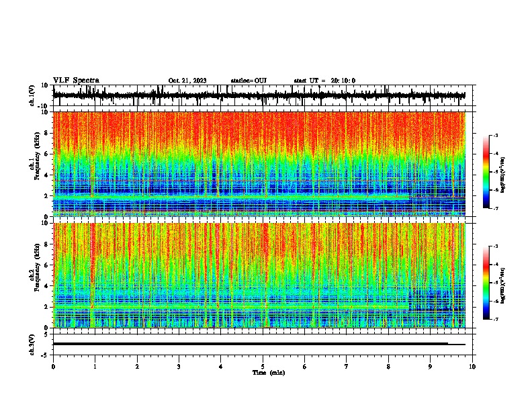Click the 8 kHz tick on ch.1 spectrogram axis

47,133
